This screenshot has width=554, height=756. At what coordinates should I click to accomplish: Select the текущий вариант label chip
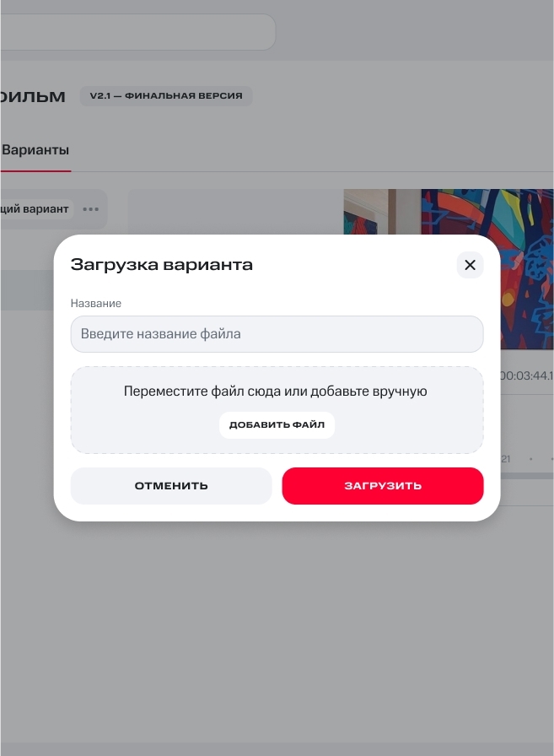point(35,209)
